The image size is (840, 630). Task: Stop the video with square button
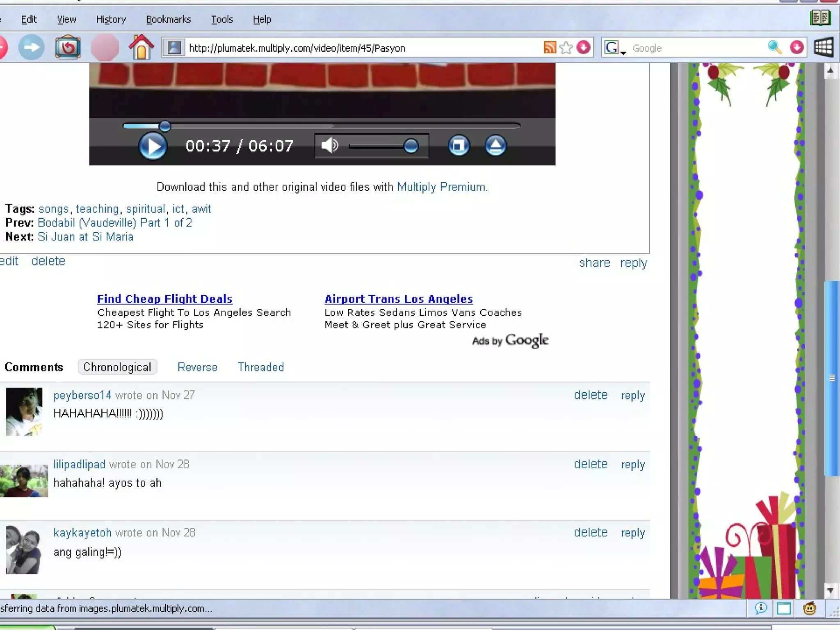458,145
